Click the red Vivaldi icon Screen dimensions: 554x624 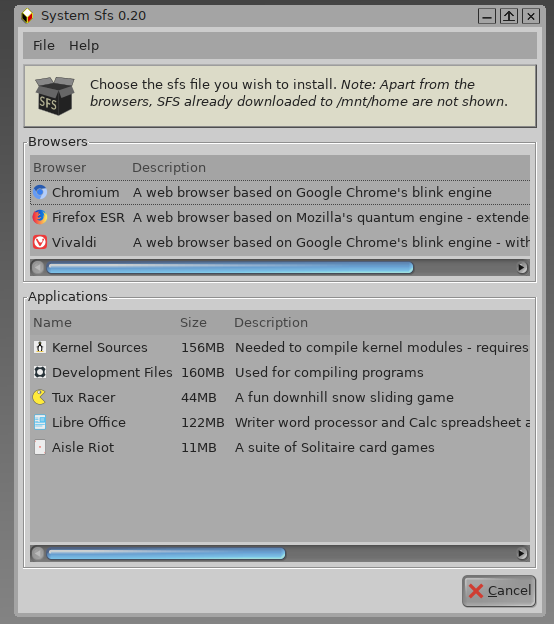(x=40, y=242)
